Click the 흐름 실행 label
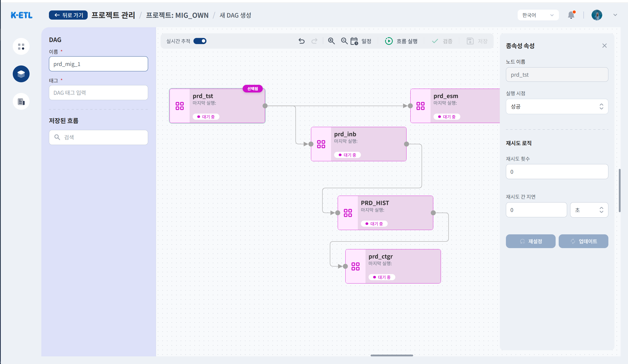This screenshot has height=364, width=628. 407,41
